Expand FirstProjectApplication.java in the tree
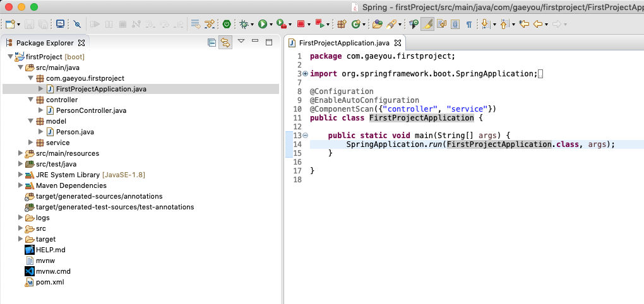The height and width of the screenshot is (304, 644). point(40,89)
